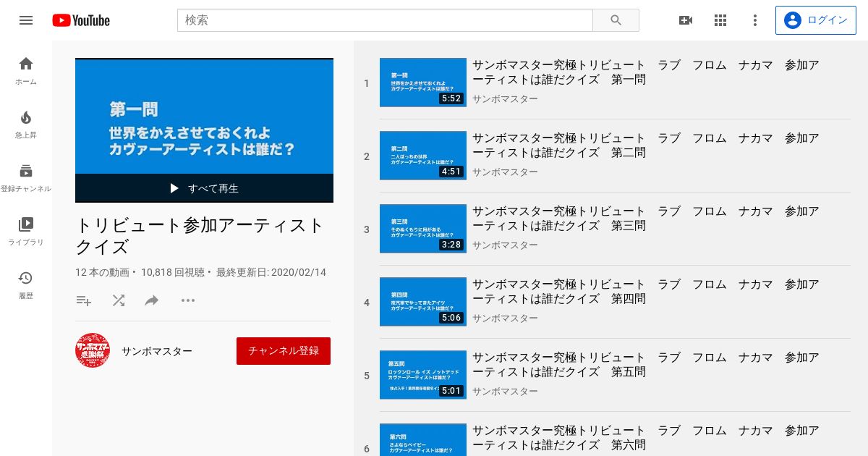868x456 pixels.
Task: Open サンボマスター channel name beside avatar
Action: (157, 351)
